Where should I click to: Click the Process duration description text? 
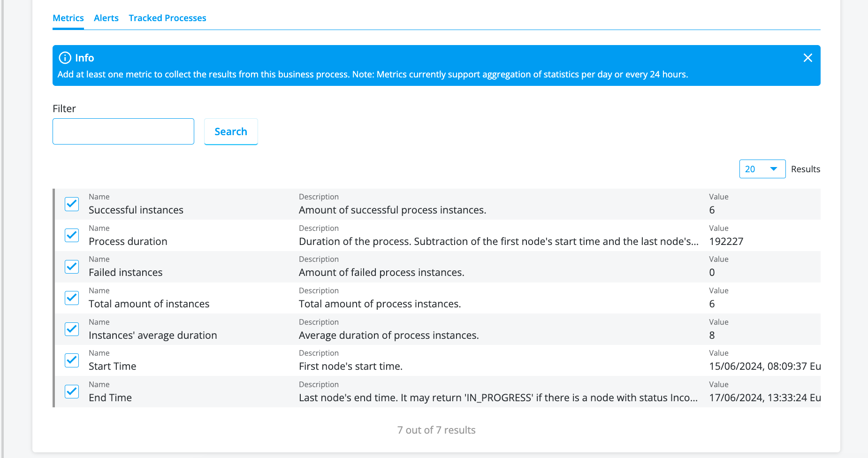click(498, 242)
